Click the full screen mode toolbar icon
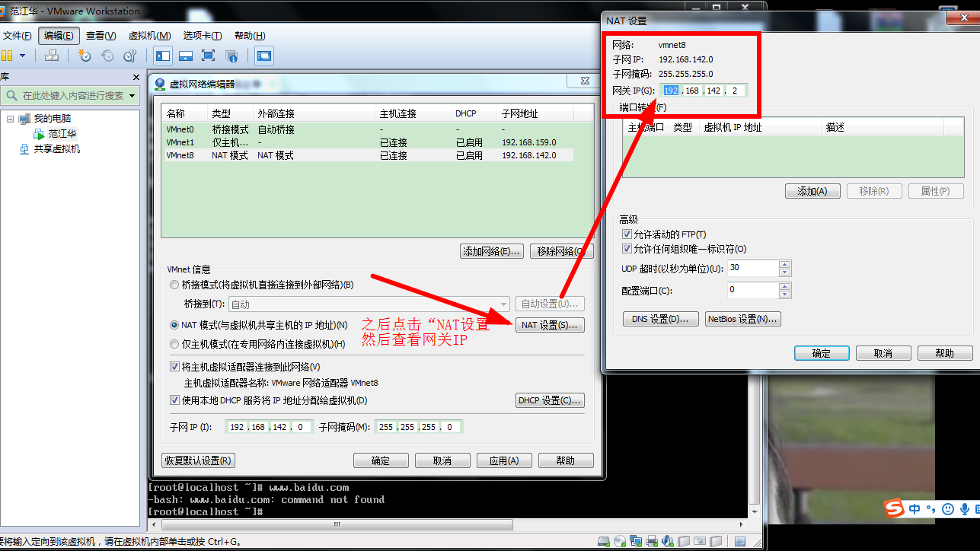Image resolution: width=980 pixels, height=551 pixels. (208, 56)
